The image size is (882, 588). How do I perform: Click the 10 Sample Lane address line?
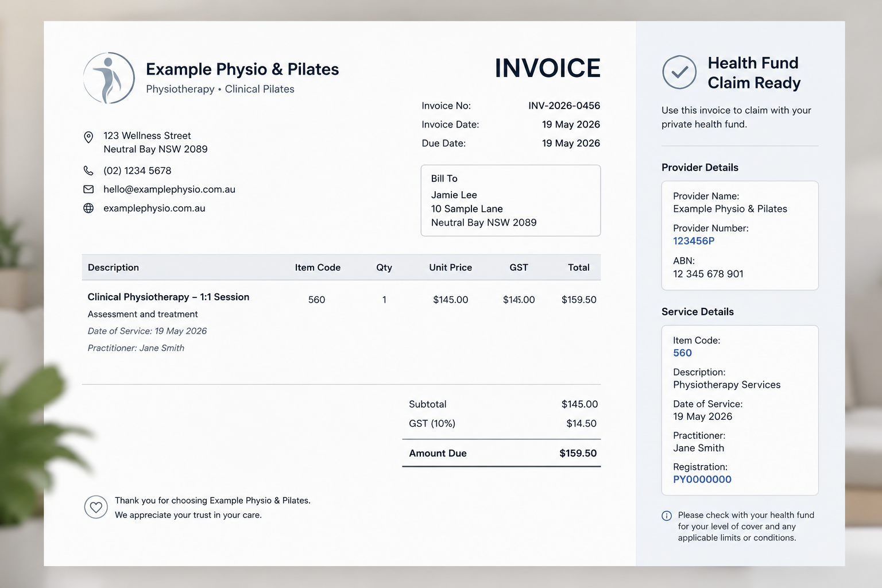[x=467, y=209]
